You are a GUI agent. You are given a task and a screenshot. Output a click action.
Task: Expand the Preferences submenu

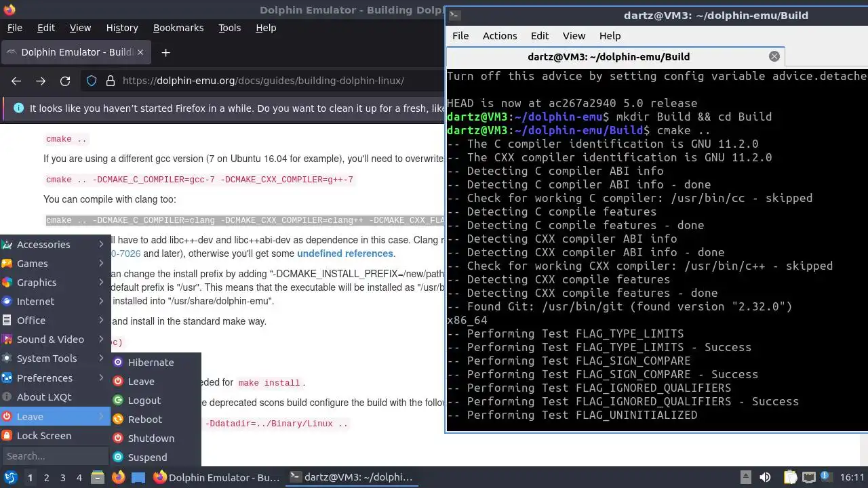(55, 378)
